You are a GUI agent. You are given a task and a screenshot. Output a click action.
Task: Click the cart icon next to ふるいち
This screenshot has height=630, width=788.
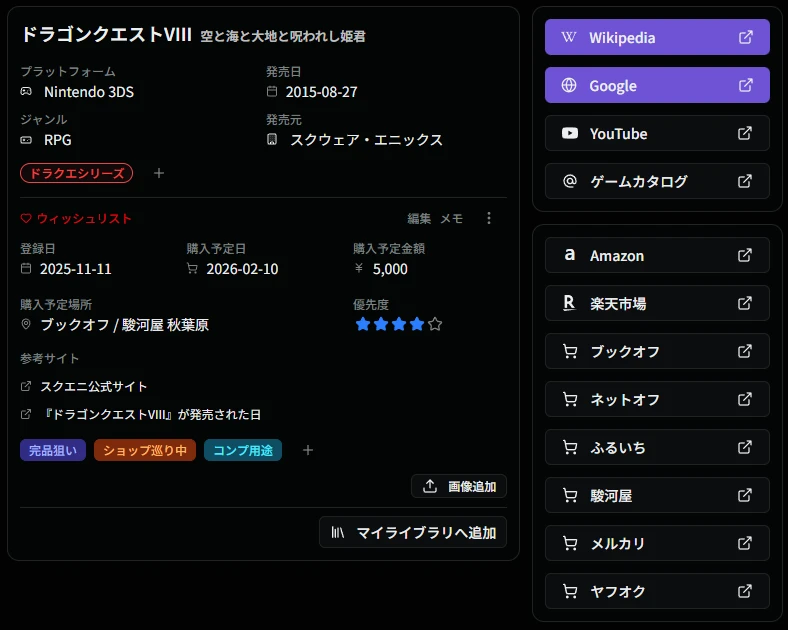(x=570, y=447)
